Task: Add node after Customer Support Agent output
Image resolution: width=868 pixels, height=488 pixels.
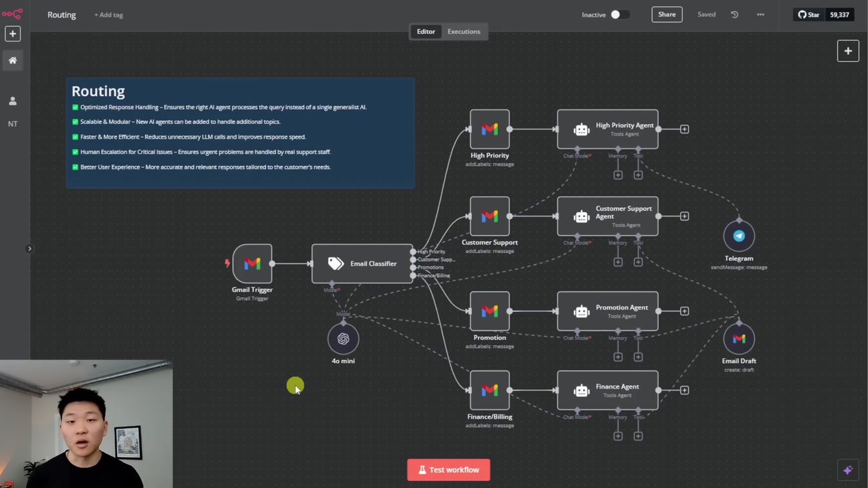Action: click(x=685, y=216)
